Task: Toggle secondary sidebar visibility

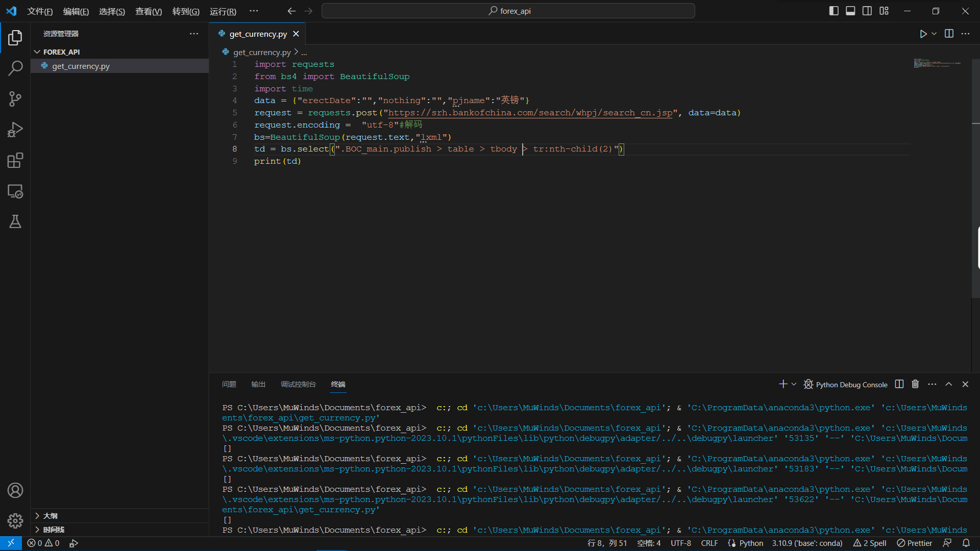Action: pyautogui.click(x=867, y=11)
